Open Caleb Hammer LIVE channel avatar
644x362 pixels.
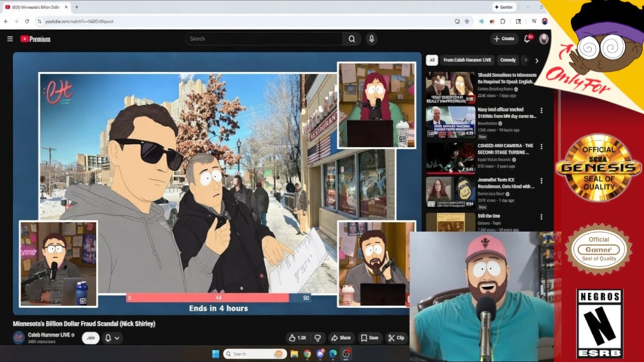19,338
